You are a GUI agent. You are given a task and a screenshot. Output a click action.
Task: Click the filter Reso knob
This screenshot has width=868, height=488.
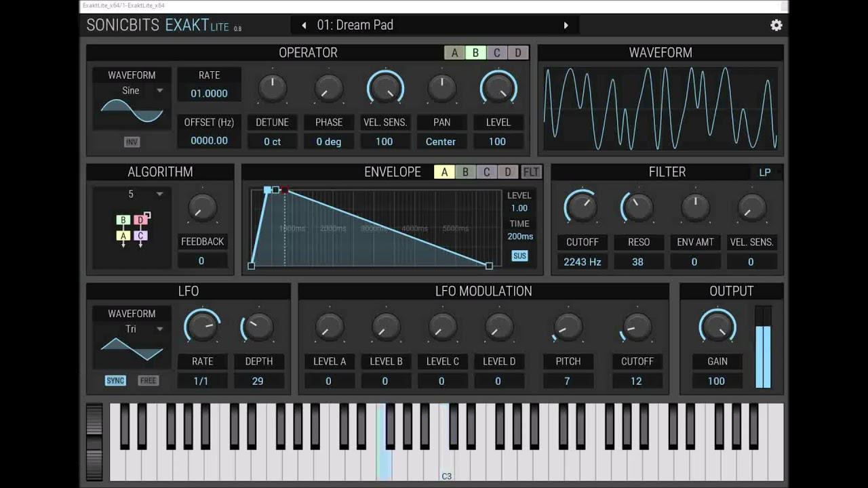tap(638, 208)
